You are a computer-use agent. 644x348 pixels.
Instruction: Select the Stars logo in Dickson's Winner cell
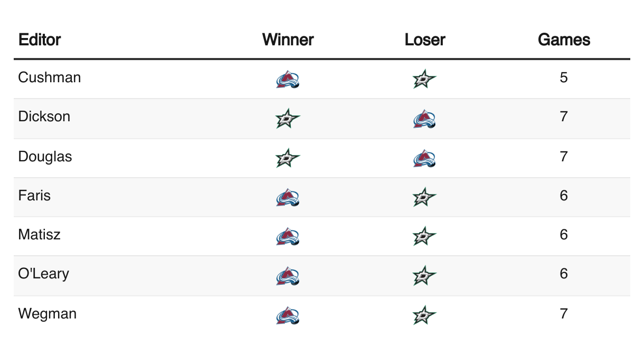tap(288, 119)
